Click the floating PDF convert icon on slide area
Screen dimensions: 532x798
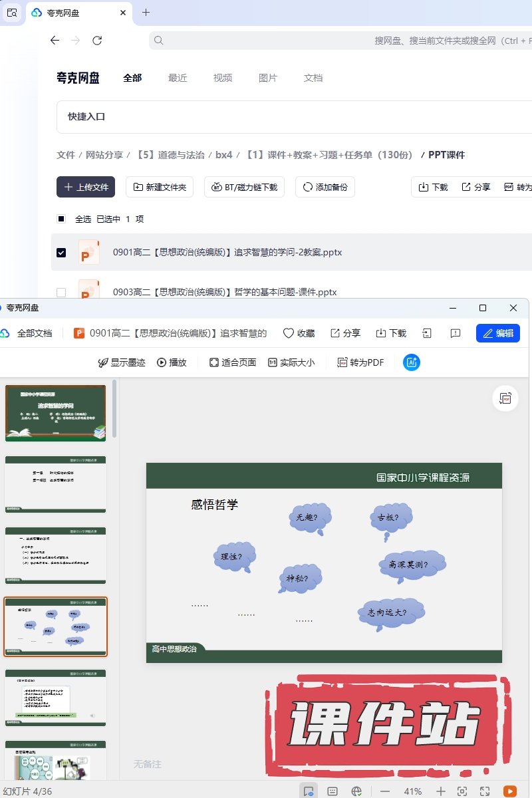[505, 398]
